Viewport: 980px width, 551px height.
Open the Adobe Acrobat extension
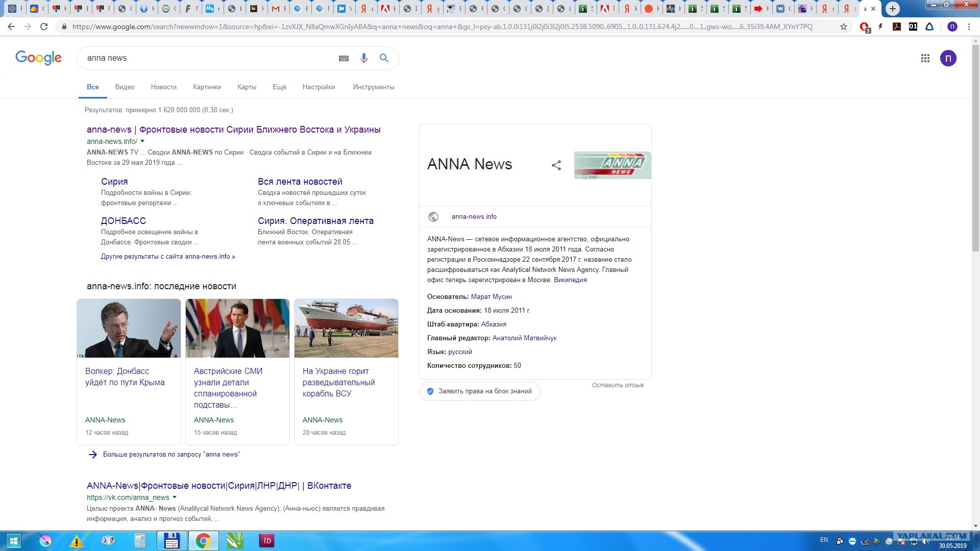click(897, 27)
